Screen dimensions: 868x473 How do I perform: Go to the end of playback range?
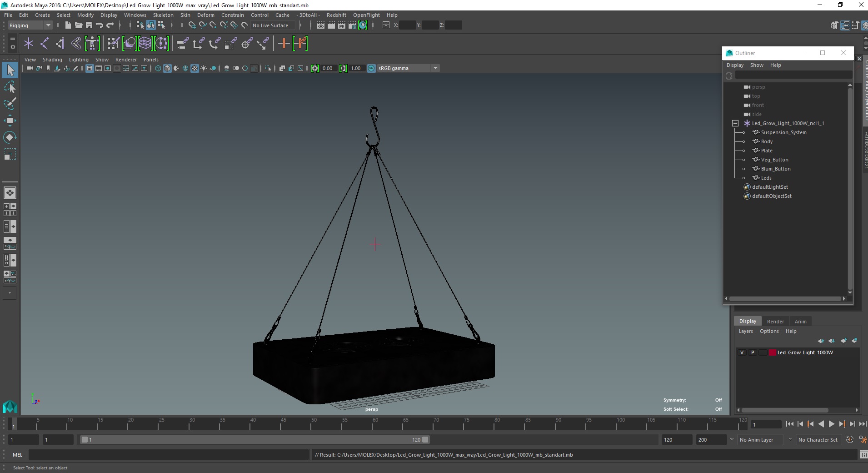tap(863, 424)
